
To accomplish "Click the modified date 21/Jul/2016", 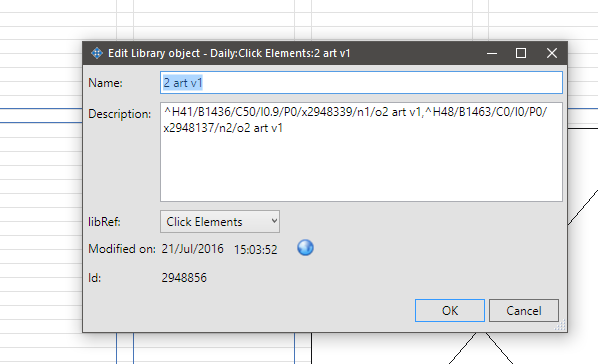I will (193, 249).
